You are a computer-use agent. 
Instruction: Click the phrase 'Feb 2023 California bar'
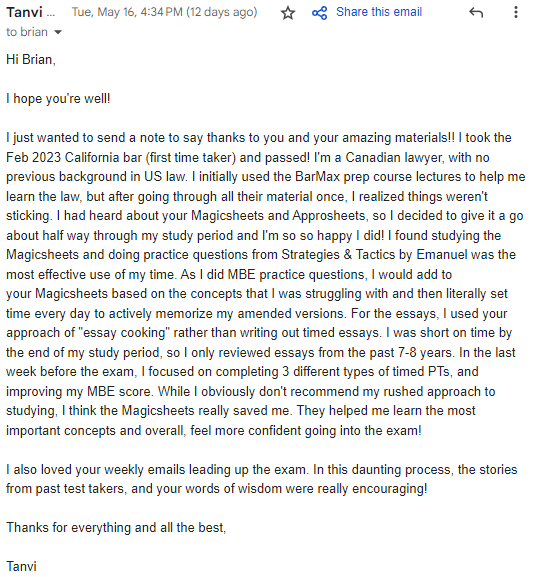click(74, 157)
